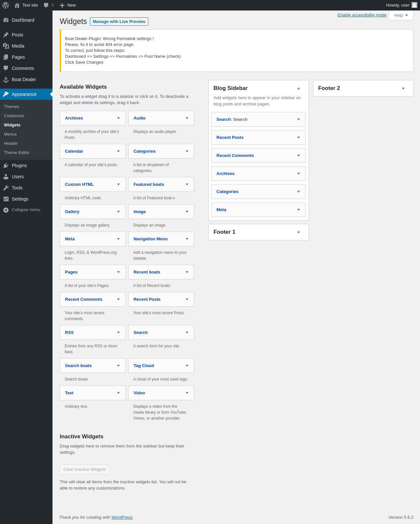Click the plus icon beside New
This screenshot has height=524, width=420.
tap(62, 5)
